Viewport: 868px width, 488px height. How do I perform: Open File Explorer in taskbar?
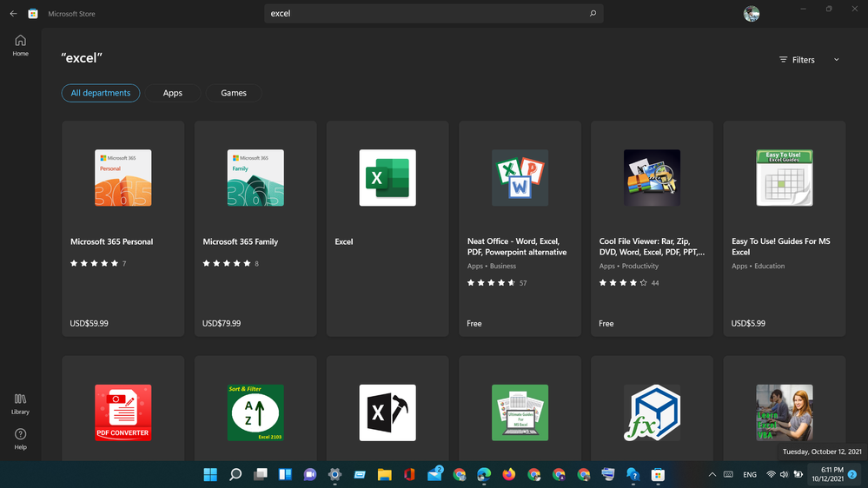click(x=385, y=475)
